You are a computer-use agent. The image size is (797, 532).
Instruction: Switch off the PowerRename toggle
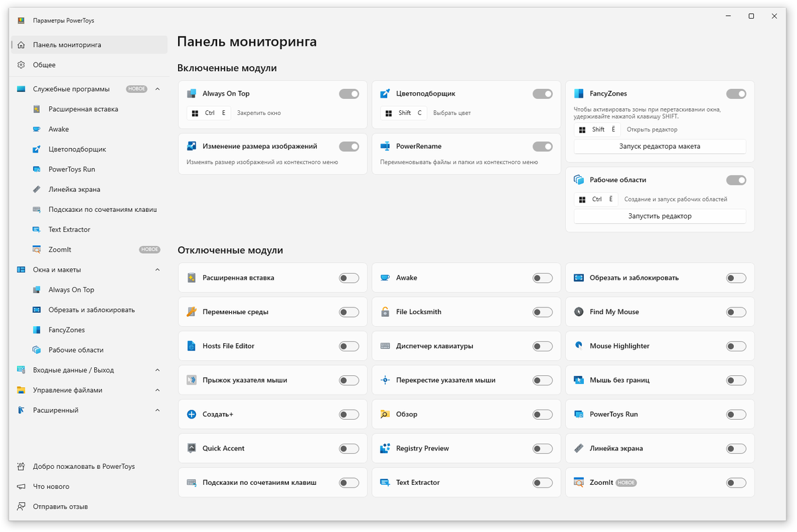(x=543, y=147)
